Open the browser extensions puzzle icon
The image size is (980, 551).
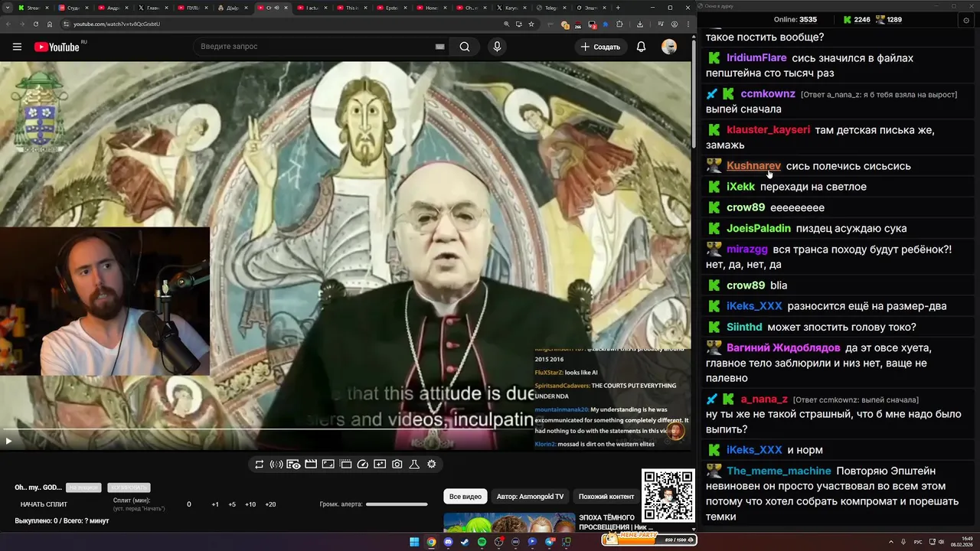tap(619, 24)
